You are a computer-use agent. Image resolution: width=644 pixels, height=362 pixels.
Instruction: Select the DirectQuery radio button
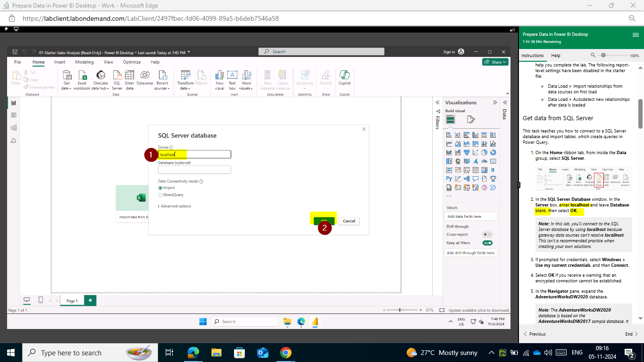point(160,195)
